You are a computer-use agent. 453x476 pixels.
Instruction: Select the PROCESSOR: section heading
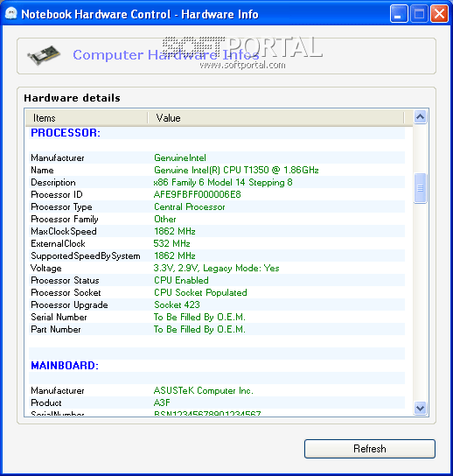pos(66,133)
